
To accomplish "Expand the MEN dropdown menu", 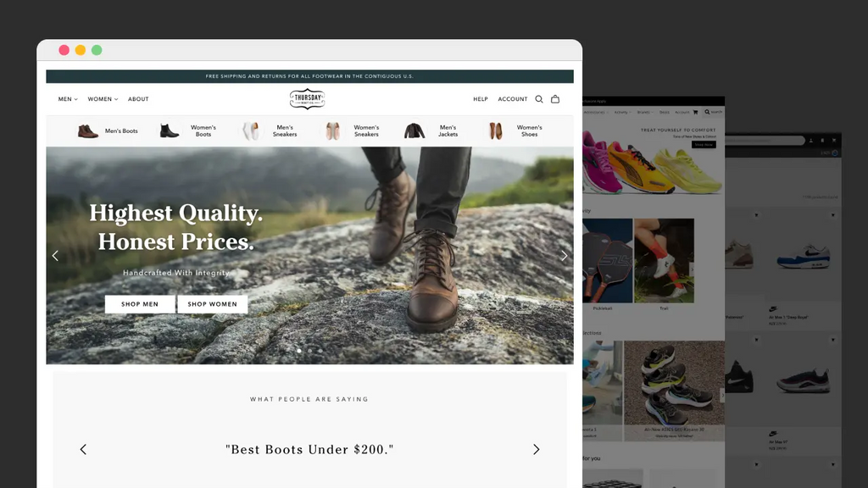I will 68,99.
